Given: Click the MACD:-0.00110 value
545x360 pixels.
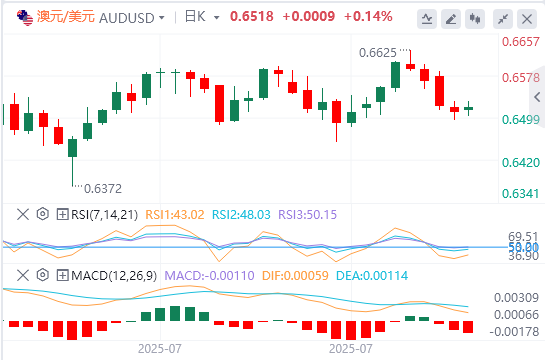Looking at the screenshot, I should point(209,276).
